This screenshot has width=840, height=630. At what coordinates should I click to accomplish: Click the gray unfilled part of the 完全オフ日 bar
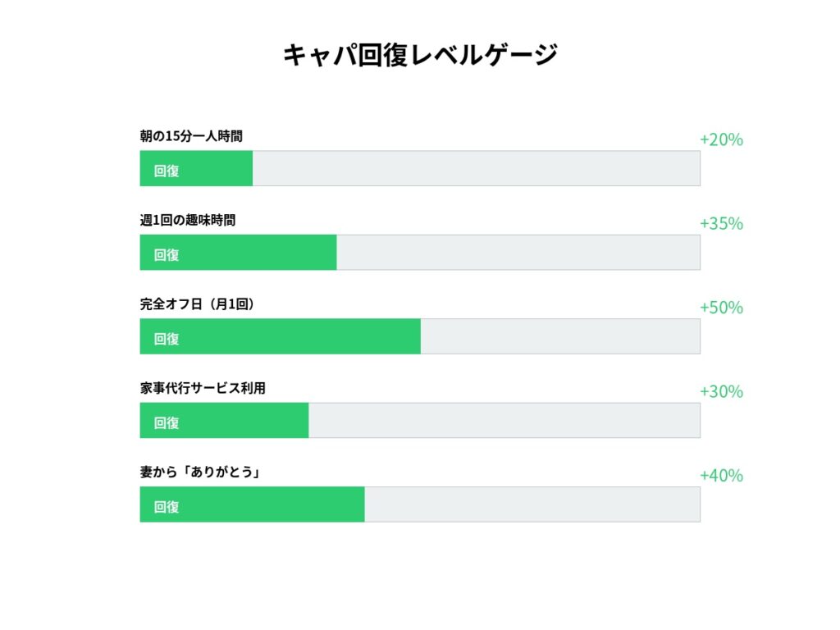(x=560, y=336)
